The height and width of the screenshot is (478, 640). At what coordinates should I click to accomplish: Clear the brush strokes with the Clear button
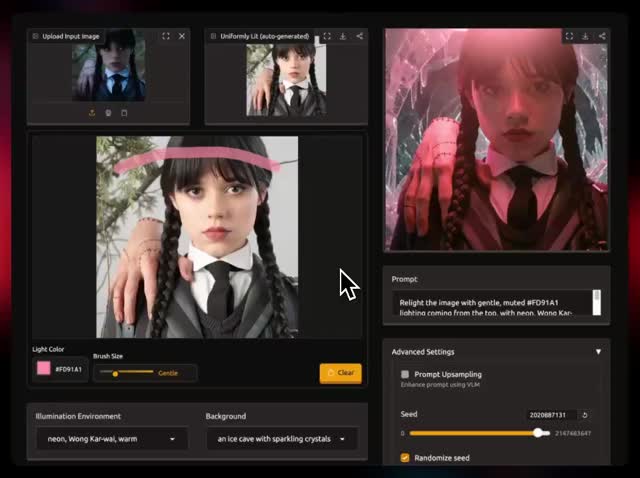(x=341, y=373)
